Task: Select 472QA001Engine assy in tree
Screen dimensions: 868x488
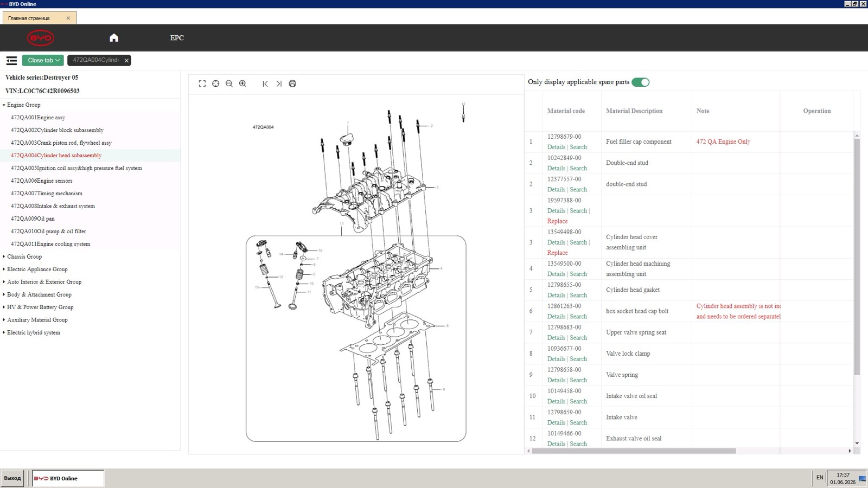Action: [38, 118]
